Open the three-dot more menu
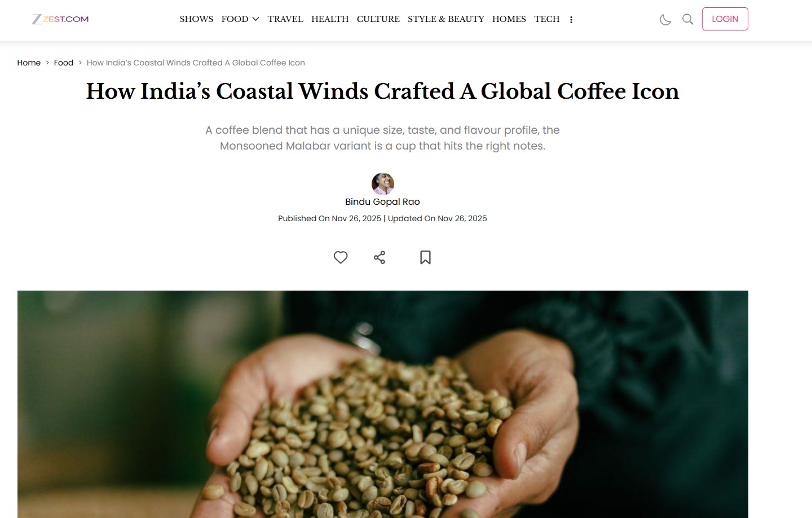The image size is (812, 518). pos(571,20)
